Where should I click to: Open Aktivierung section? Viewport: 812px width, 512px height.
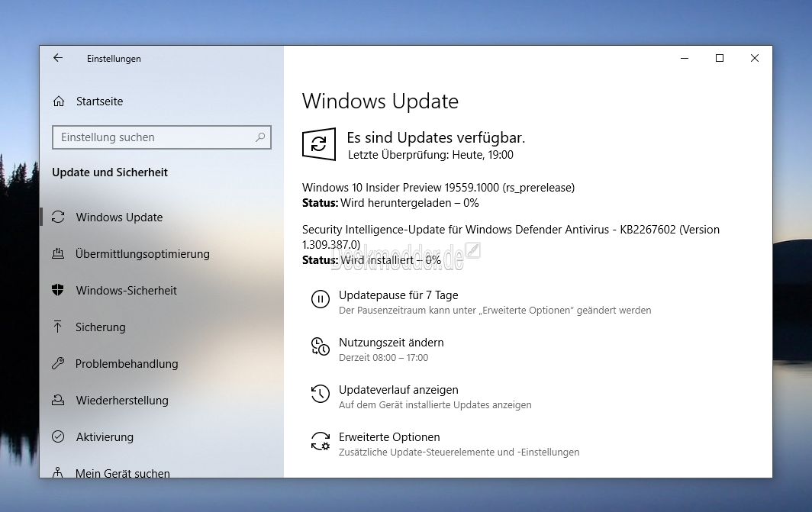point(105,437)
